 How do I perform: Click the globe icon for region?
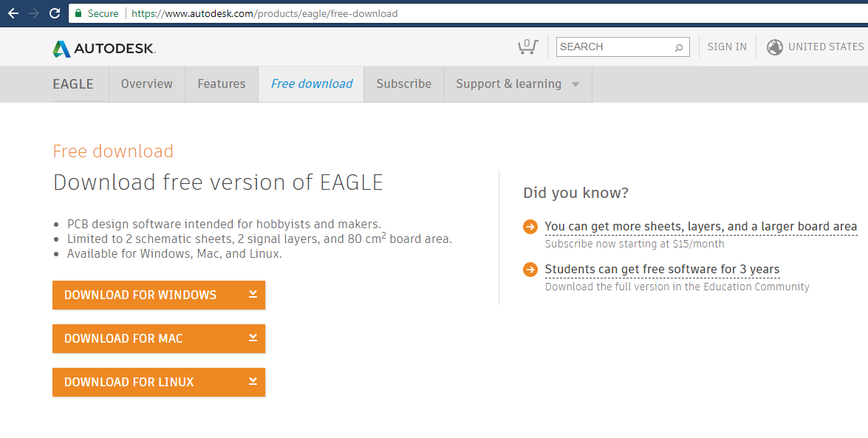click(x=775, y=47)
